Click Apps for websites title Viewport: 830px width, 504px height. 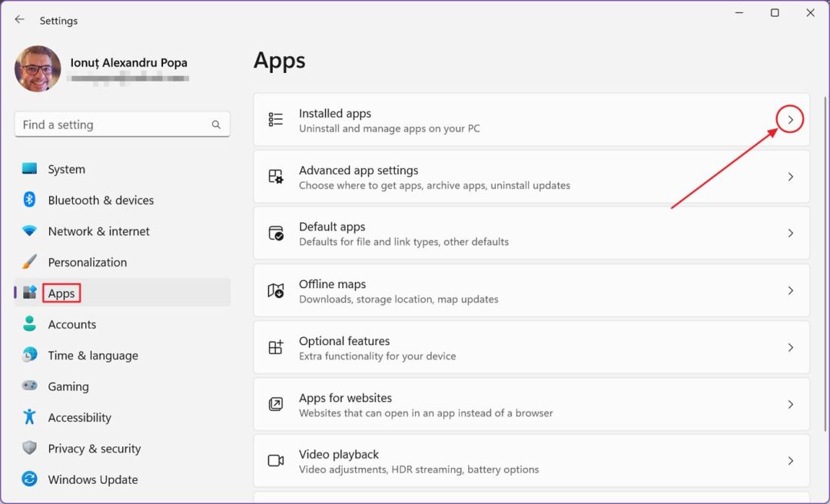[345, 397]
